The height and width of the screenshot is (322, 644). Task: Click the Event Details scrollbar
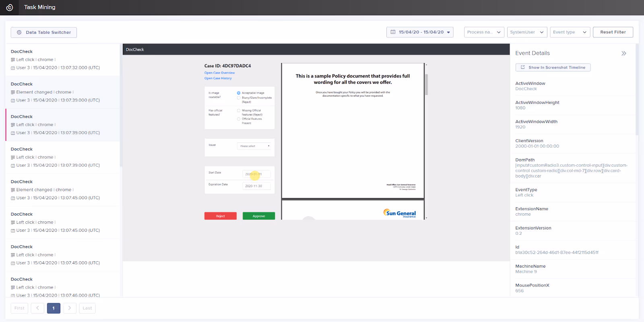click(637, 90)
